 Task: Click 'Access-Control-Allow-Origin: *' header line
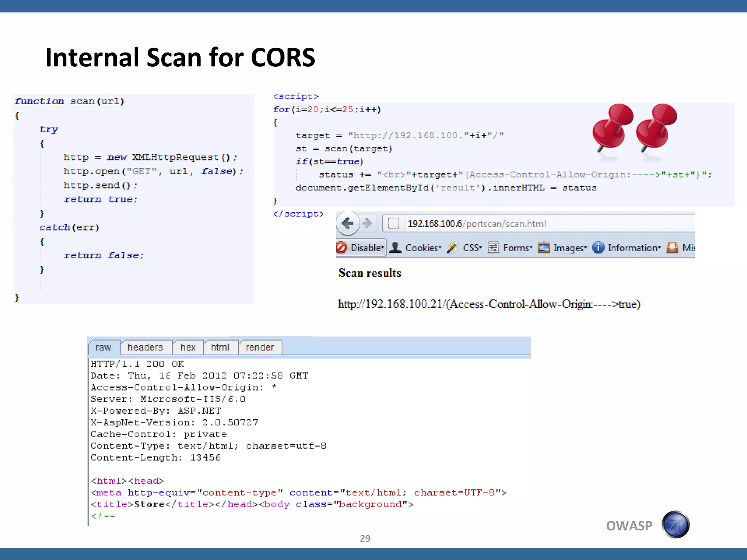coord(183,387)
